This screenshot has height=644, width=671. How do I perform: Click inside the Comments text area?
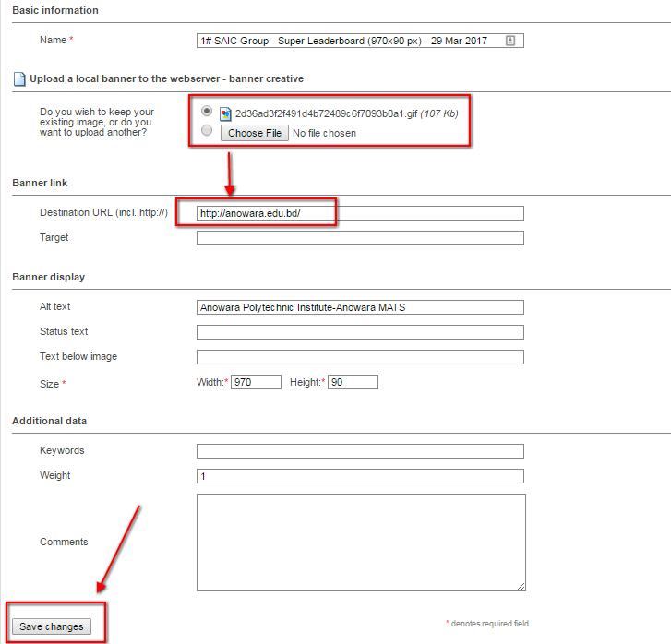click(x=361, y=543)
